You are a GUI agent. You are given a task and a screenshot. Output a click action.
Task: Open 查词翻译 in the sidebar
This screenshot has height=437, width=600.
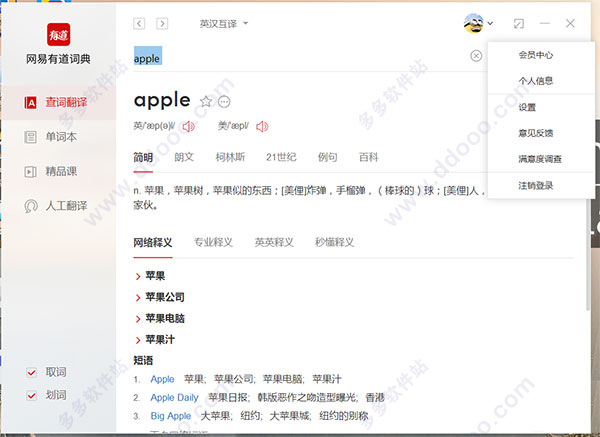tap(59, 103)
